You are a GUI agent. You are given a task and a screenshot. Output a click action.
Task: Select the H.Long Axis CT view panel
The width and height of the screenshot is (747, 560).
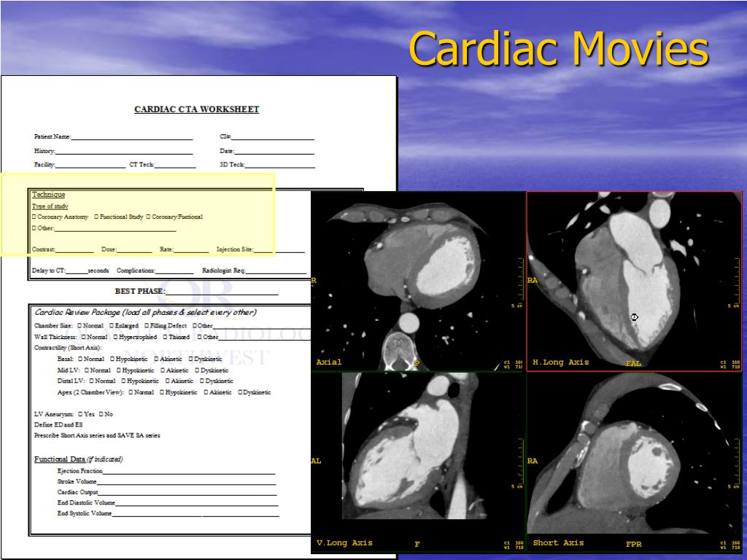tap(634, 281)
